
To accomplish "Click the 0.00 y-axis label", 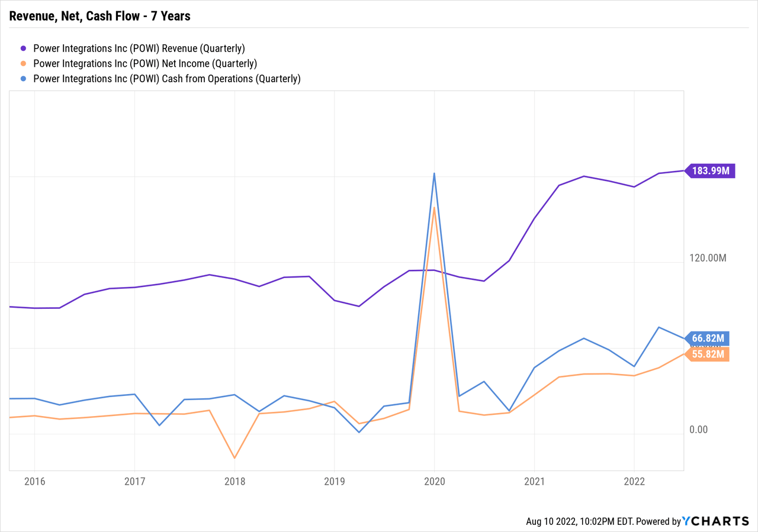I will tap(699, 429).
